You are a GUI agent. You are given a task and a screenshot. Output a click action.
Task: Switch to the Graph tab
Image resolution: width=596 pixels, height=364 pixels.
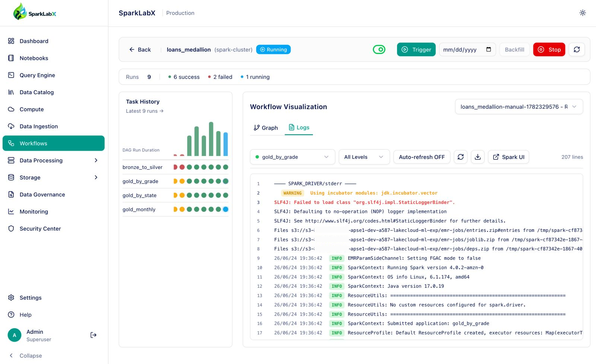[x=266, y=128]
